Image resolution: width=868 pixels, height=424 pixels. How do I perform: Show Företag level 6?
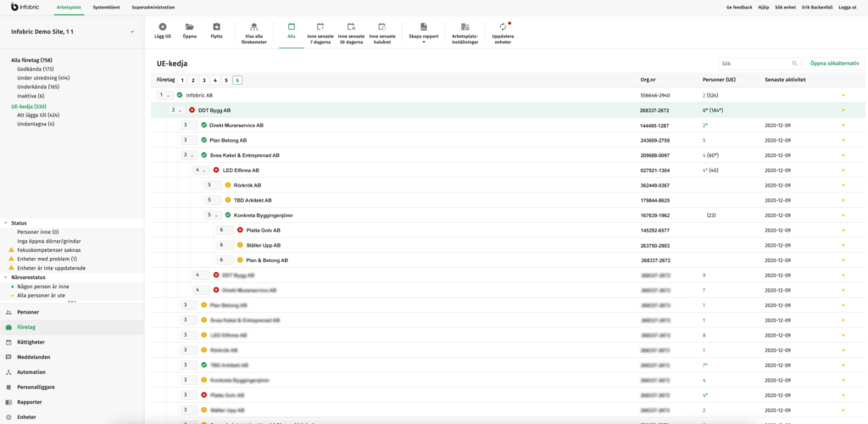click(237, 81)
